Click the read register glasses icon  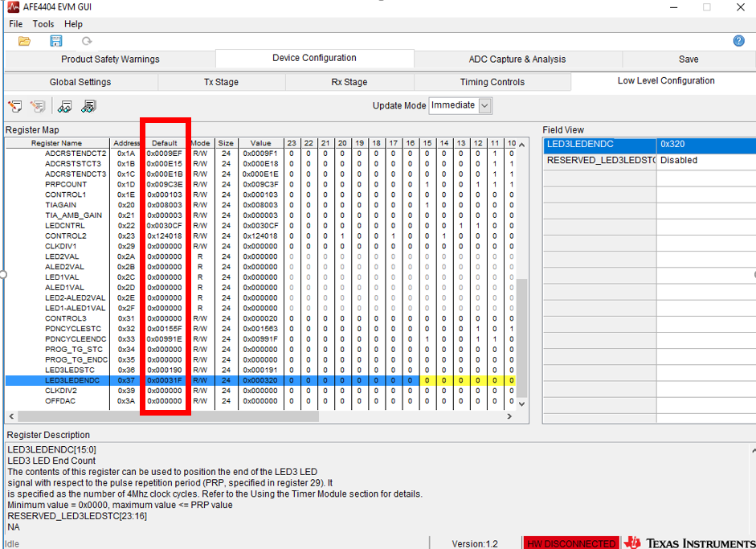pos(64,106)
